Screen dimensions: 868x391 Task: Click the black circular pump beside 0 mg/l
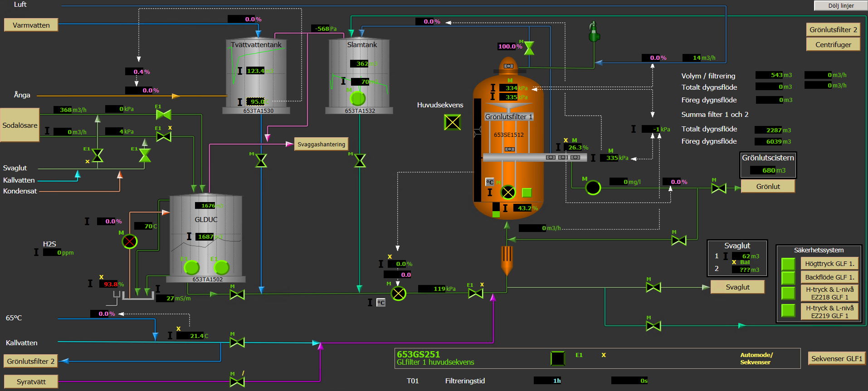(x=593, y=187)
